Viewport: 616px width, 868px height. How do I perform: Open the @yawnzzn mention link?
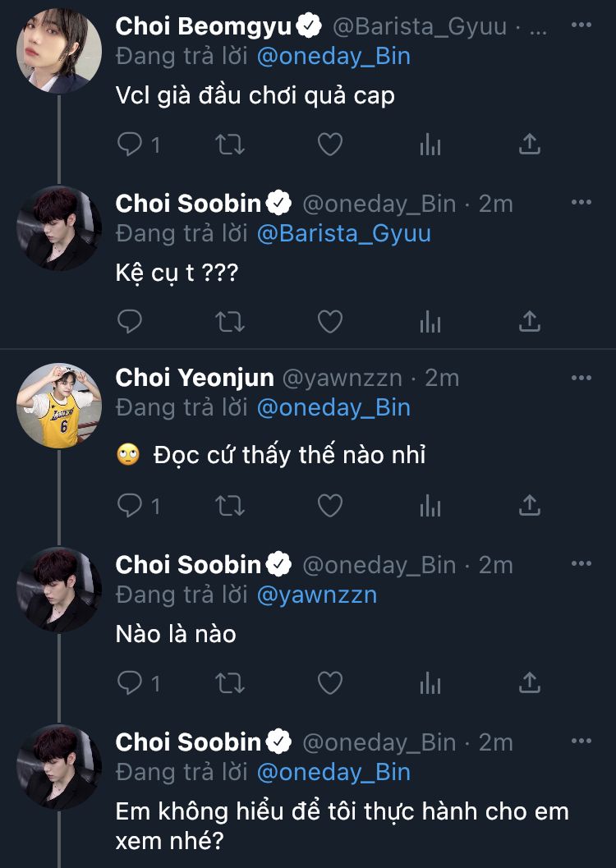316,595
